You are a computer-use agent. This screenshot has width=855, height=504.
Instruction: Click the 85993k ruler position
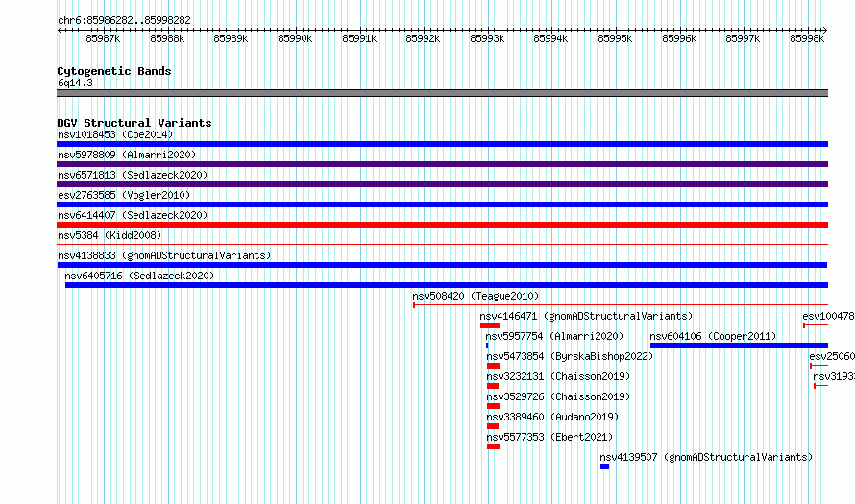click(x=487, y=38)
